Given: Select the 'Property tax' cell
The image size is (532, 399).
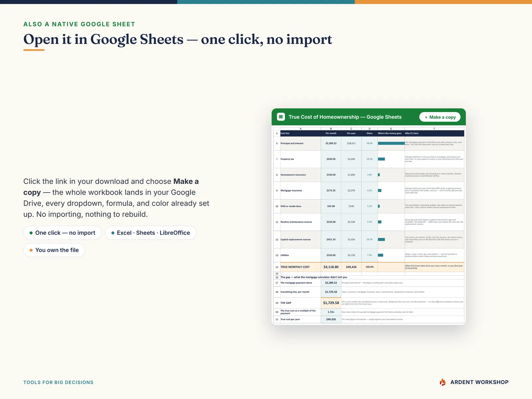Looking at the screenshot, I should pos(301,159).
